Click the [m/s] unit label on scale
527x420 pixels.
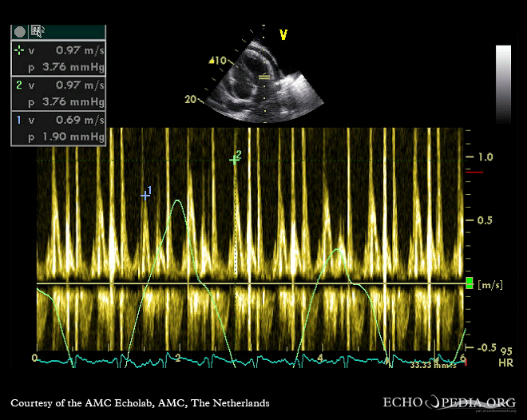pos(490,284)
